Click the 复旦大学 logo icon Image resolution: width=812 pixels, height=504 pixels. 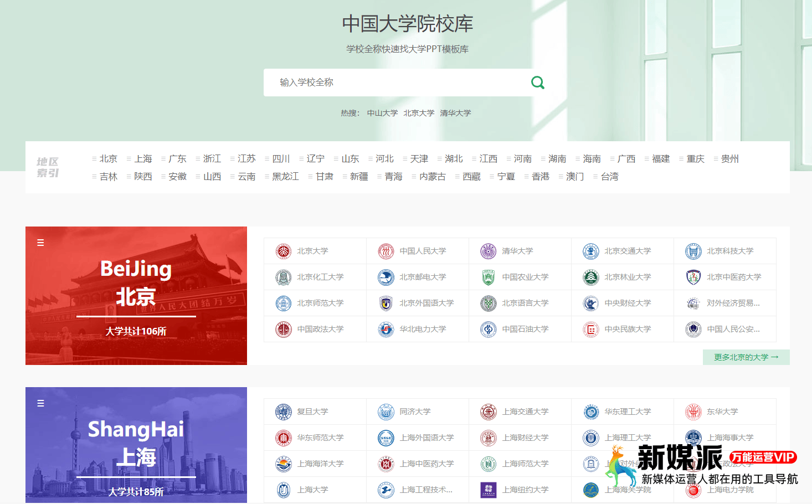click(284, 412)
